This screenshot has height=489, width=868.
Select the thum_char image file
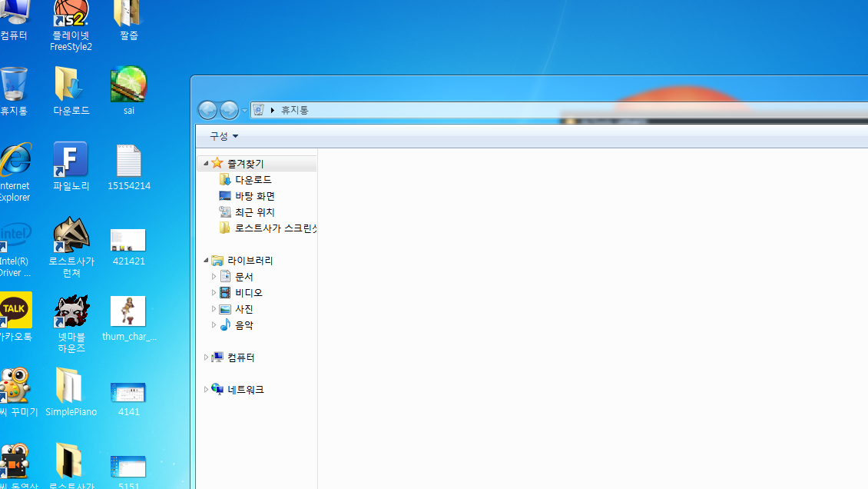click(129, 318)
